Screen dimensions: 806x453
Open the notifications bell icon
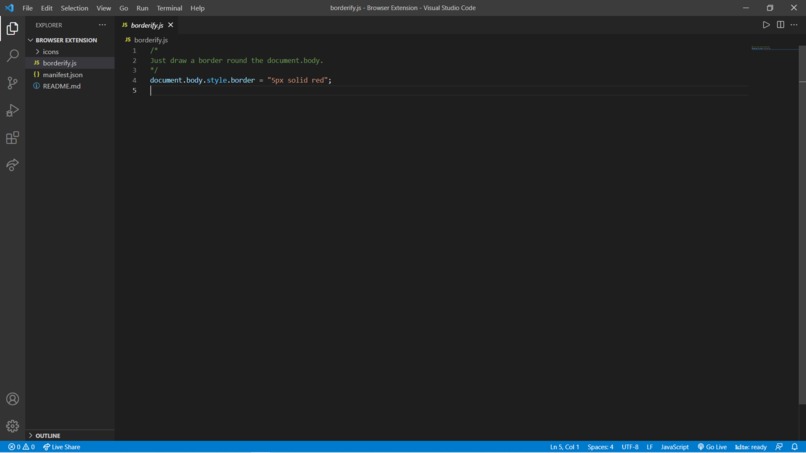794,447
